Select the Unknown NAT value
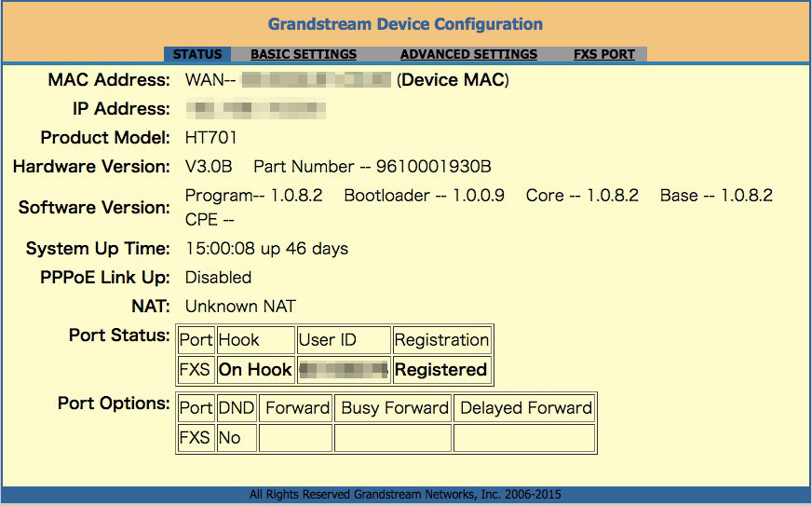The width and height of the screenshot is (812, 506). tap(240, 307)
